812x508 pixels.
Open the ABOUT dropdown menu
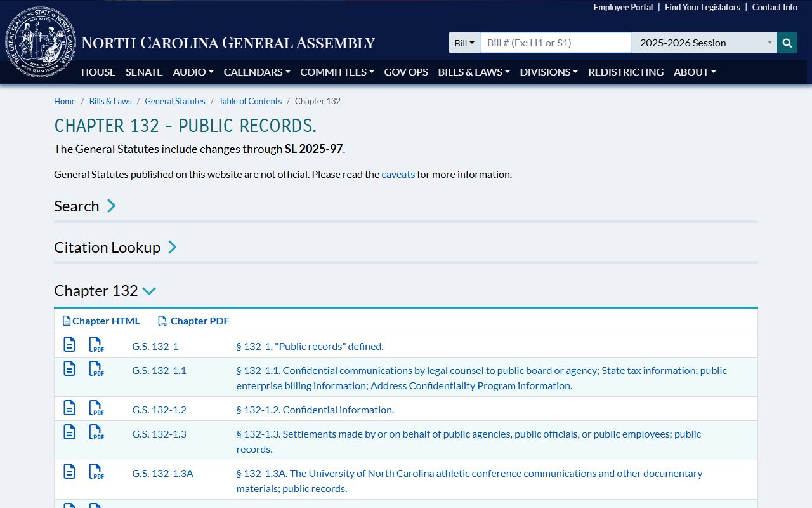(x=695, y=72)
